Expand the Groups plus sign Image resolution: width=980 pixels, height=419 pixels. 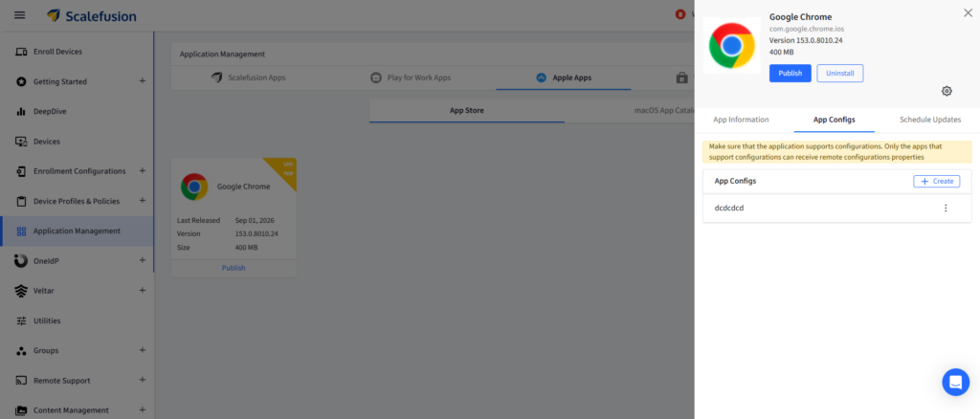pos(142,350)
